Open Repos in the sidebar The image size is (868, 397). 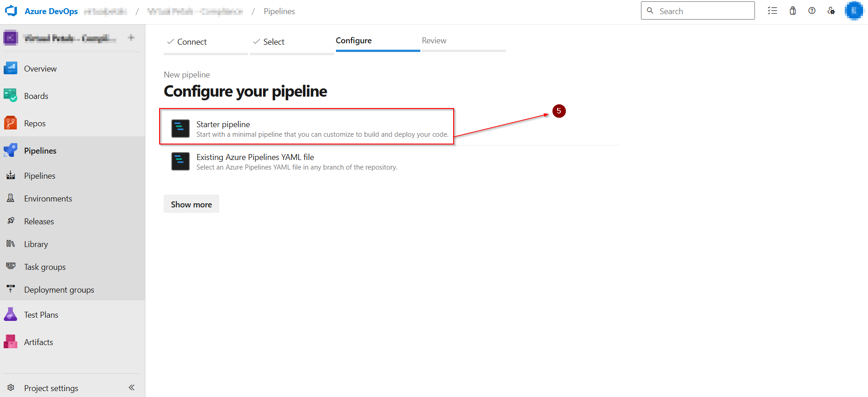72,124
